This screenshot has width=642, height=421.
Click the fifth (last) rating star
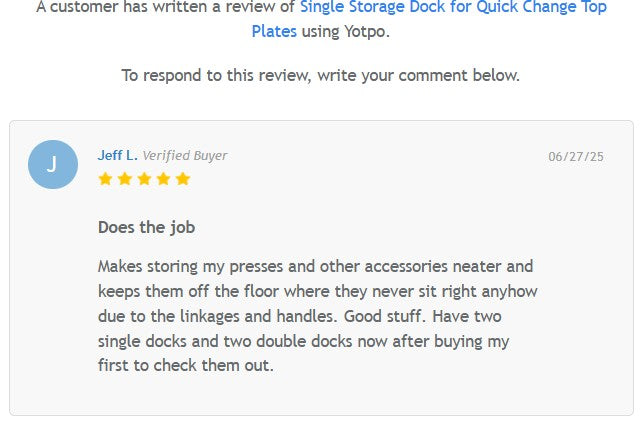point(182,179)
